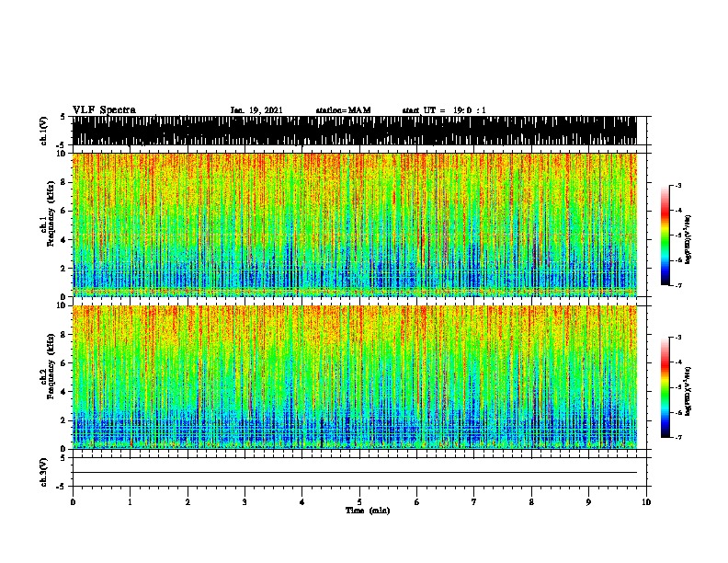
Task: Click the "ch.3(V)" axis label
Action: tap(44, 472)
